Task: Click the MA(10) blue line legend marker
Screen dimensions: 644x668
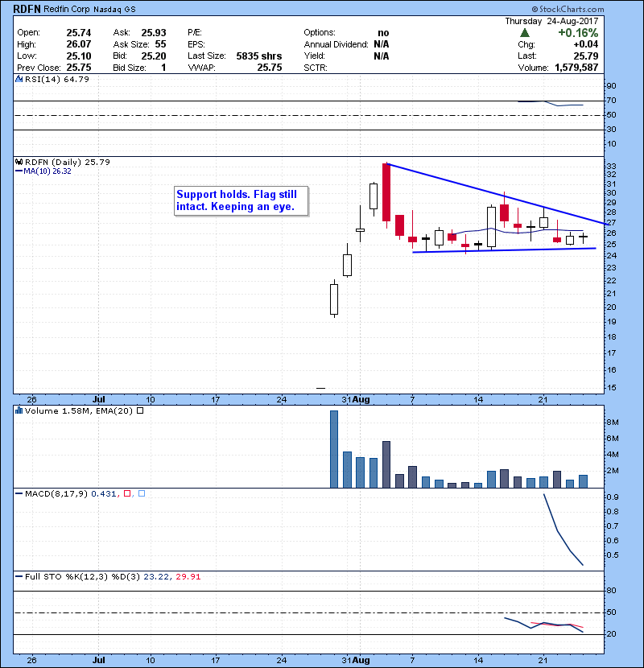Action: click(19, 171)
